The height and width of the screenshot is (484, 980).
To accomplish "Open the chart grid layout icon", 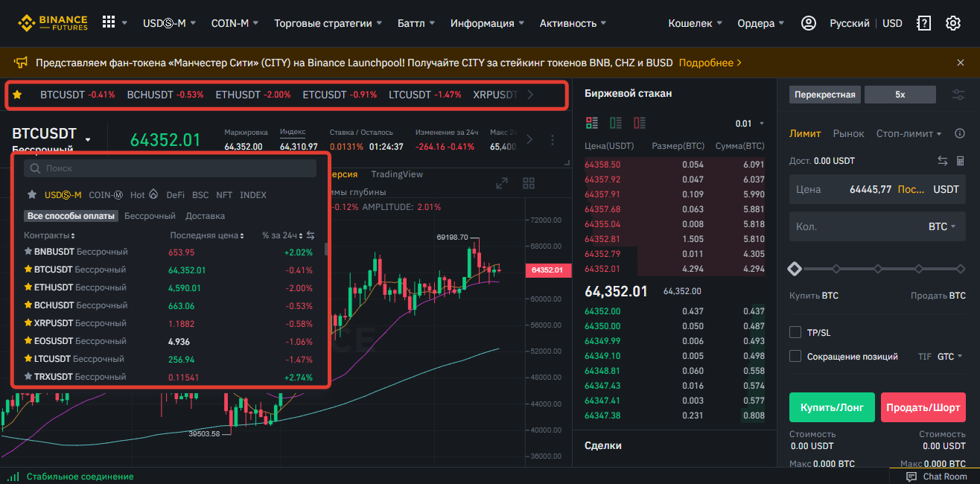I will pos(529,183).
